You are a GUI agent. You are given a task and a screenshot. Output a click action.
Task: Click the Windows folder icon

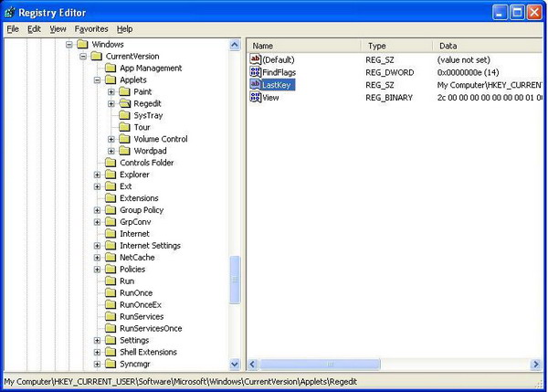pyautogui.click(x=82, y=44)
